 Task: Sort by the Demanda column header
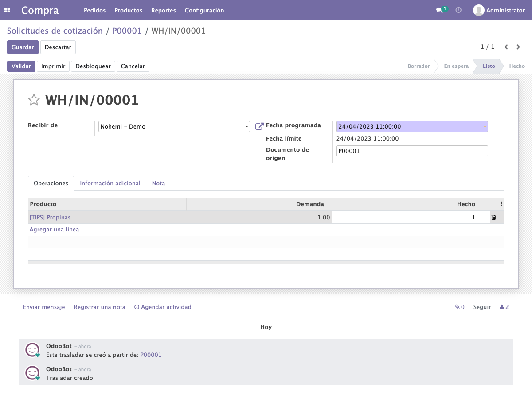(259, 204)
